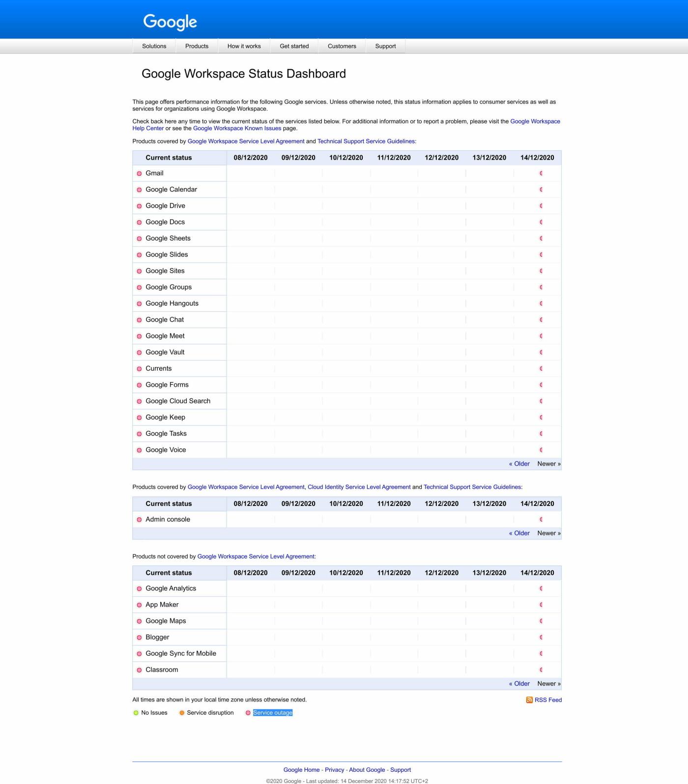Click the Google Cloud Search service name

pyautogui.click(x=178, y=401)
